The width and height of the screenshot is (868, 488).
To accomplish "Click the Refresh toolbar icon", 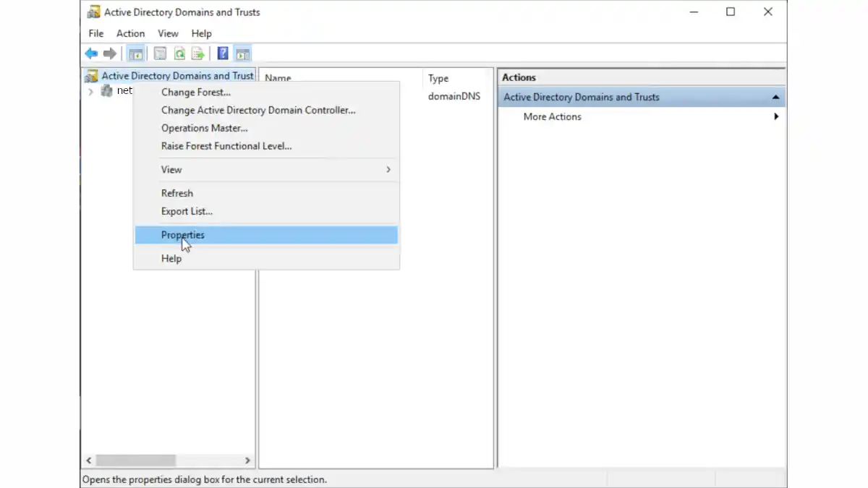I will (179, 53).
